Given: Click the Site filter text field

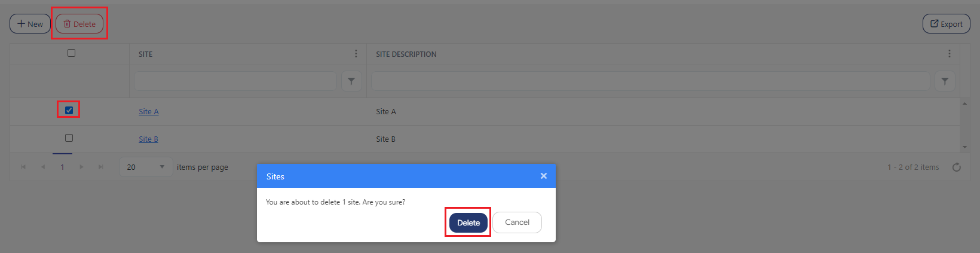Looking at the screenshot, I should (235, 81).
